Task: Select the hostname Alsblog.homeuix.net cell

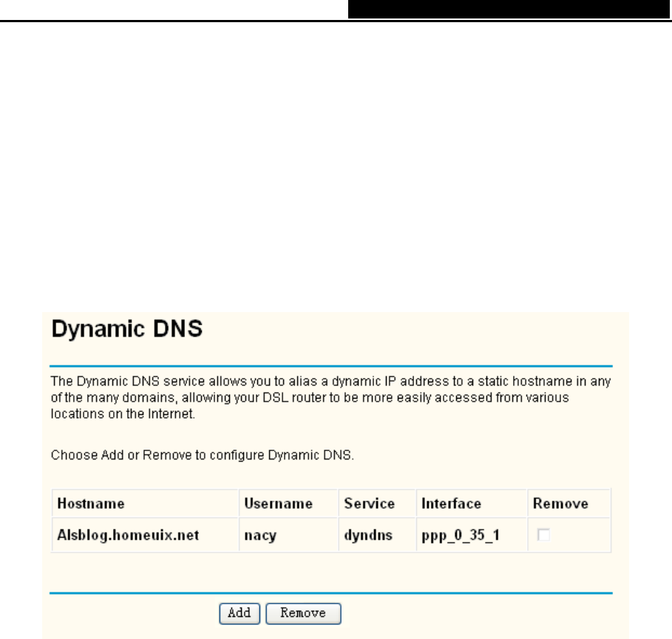Action: click(146, 535)
